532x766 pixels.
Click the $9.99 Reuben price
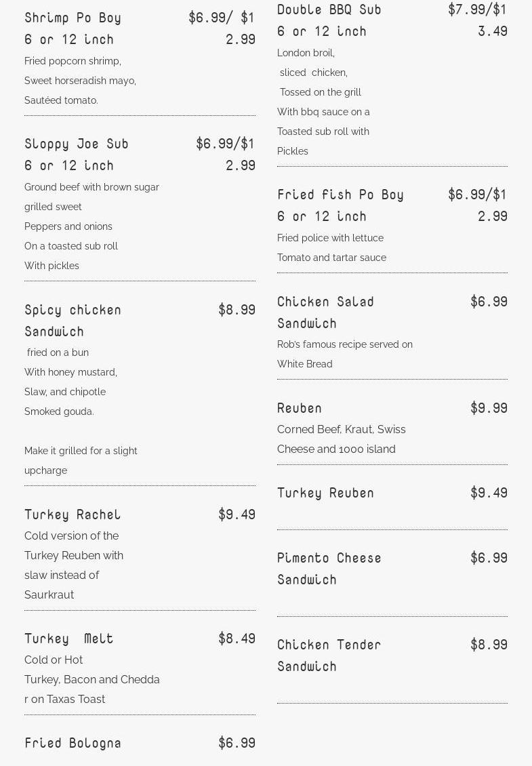coord(488,408)
